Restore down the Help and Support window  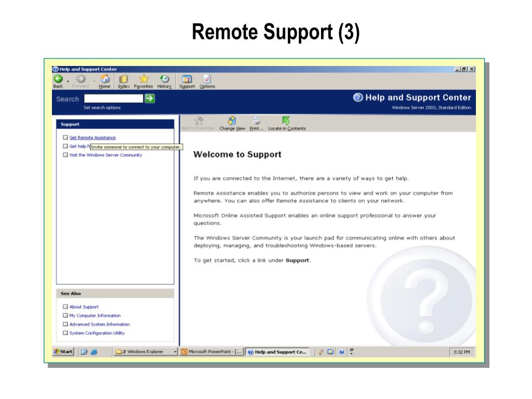[x=464, y=69]
